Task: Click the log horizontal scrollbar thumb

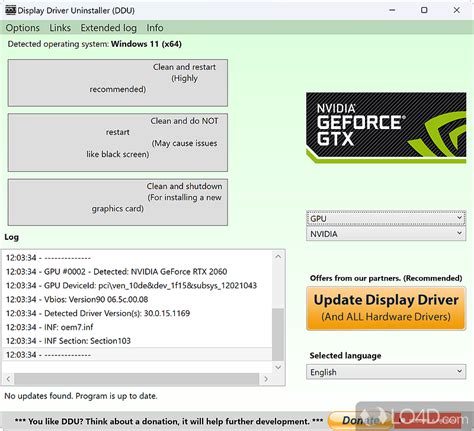Action: click(x=136, y=379)
